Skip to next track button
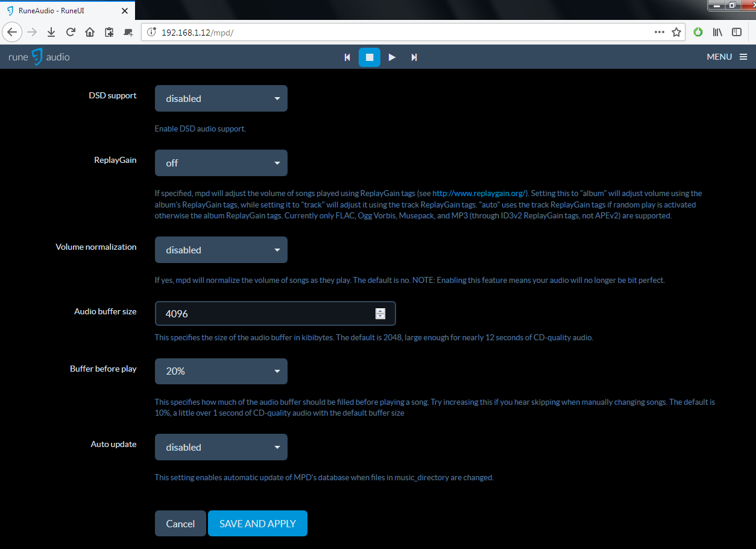756x549 pixels. pyautogui.click(x=414, y=57)
